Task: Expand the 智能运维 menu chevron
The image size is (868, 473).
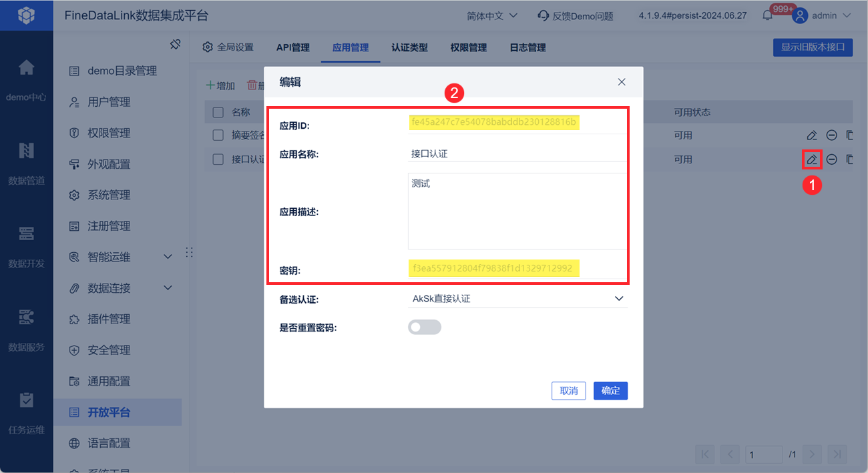Action: point(168,257)
